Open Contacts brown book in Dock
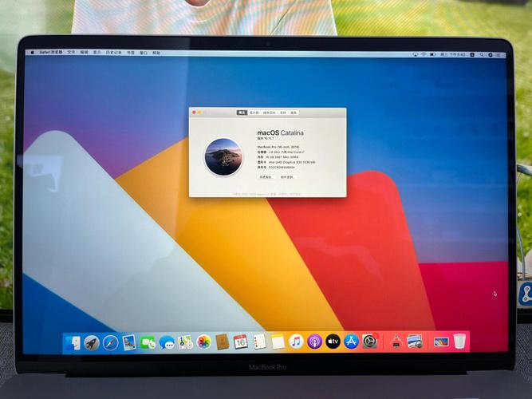 [x=223, y=342]
